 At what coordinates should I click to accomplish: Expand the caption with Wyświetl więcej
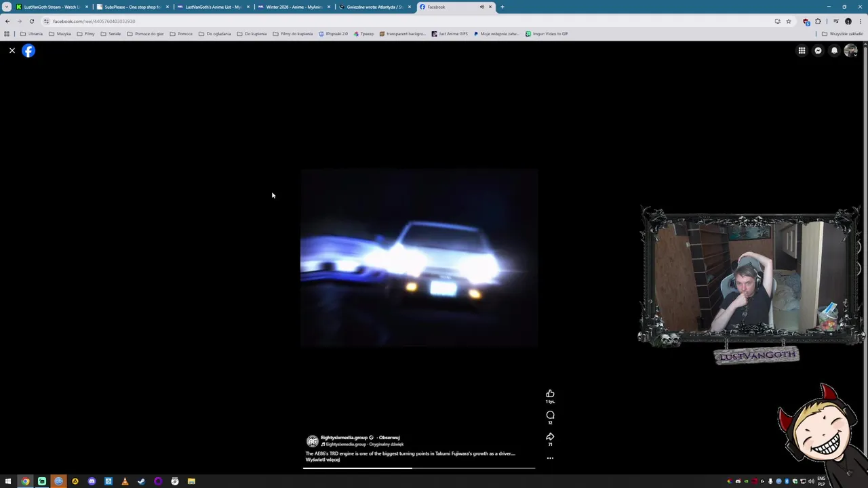(x=322, y=460)
